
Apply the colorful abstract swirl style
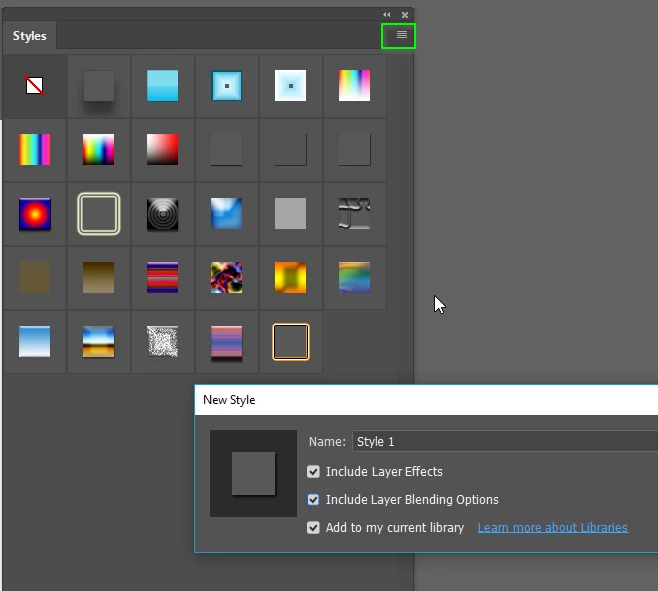[x=227, y=278]
